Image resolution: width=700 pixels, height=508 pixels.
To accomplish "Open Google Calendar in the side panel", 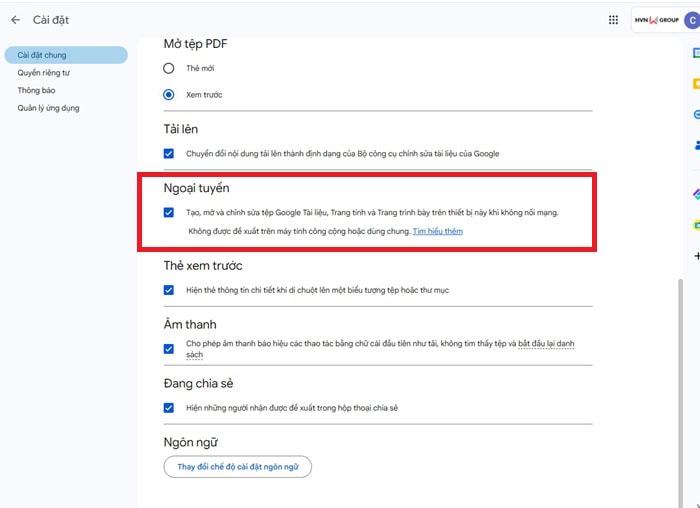I will [x=696, y=52].
